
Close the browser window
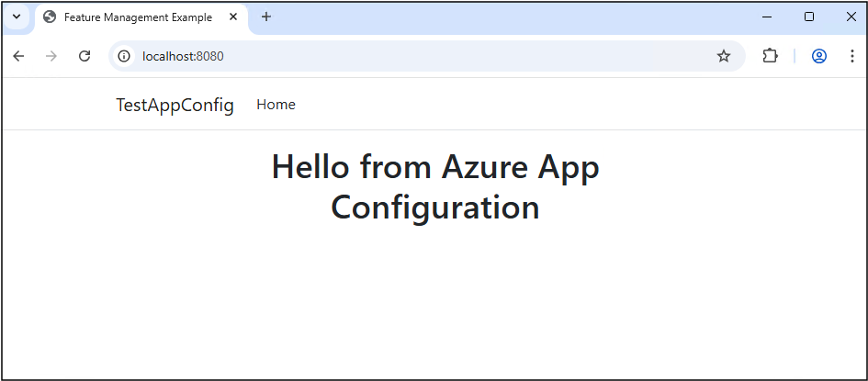point(851,17)
